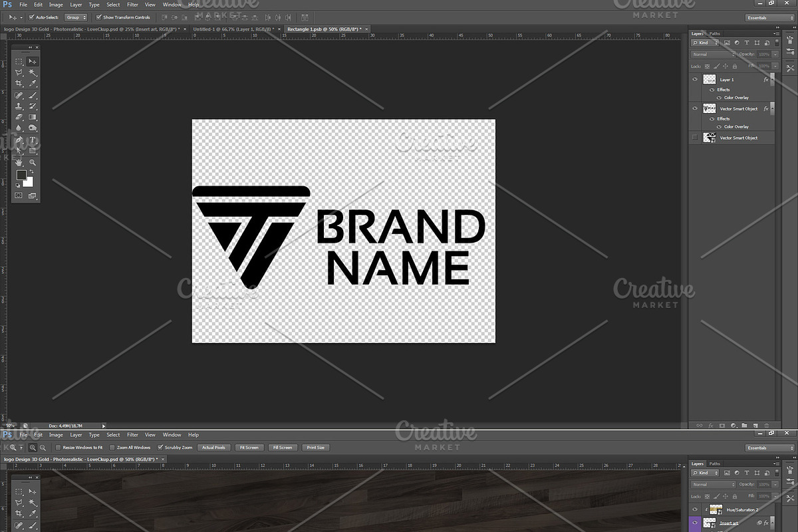Activate the Pen tool in top toolbox
This screenshot has height=532, width=798.
tap(19, 140)
